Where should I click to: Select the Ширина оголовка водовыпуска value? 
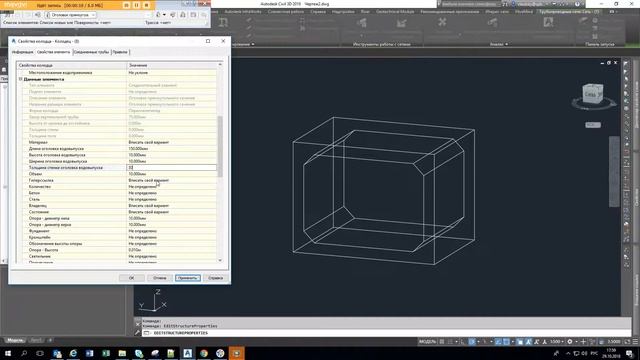pyautogui.click(x=172, y=161)
